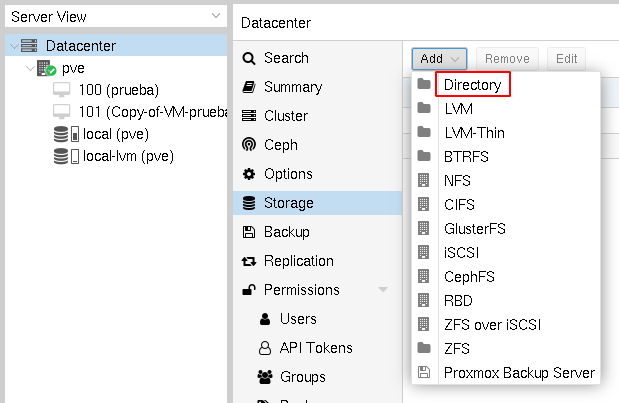This screenshot has height=403, width=619.
Task: Click the local (pve) storage icon
Action: point(66,134)
